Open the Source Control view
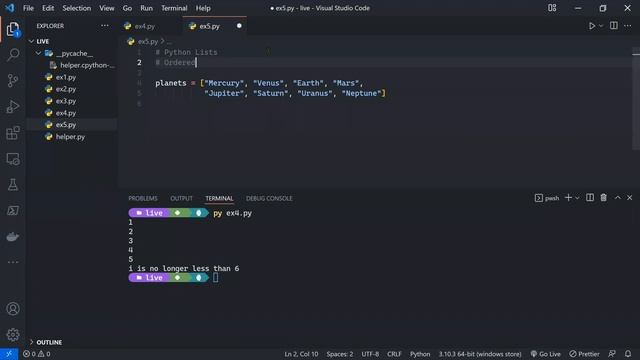Screen dimensions: 640x360 point(13,80)
